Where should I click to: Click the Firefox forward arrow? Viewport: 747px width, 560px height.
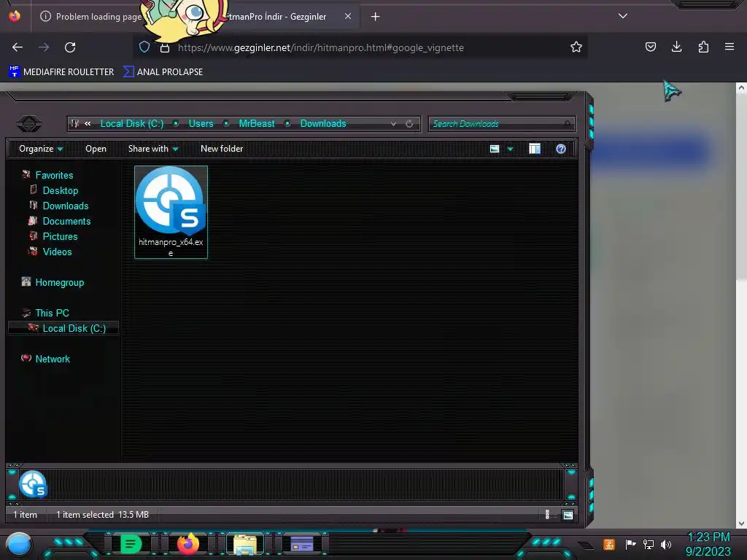point(44,47)
